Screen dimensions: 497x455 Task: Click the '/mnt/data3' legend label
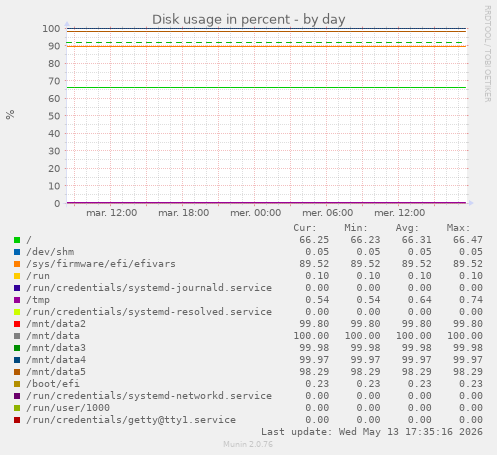(x=56, y=348)
